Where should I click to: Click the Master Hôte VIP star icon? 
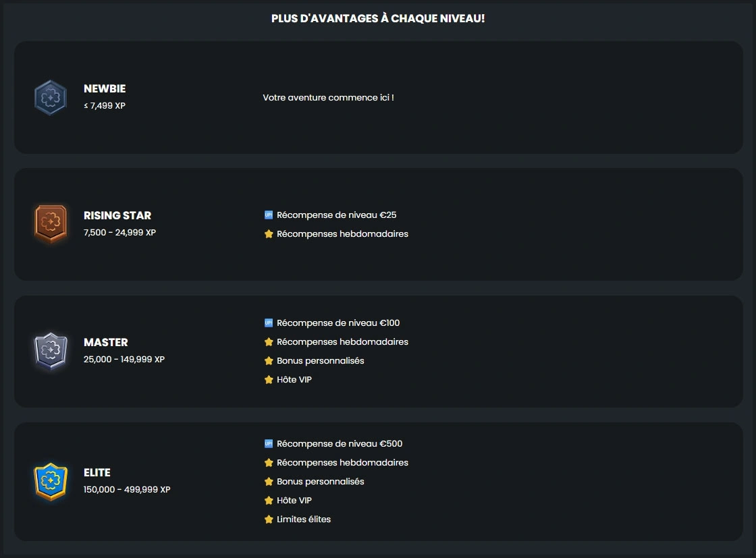269,380
